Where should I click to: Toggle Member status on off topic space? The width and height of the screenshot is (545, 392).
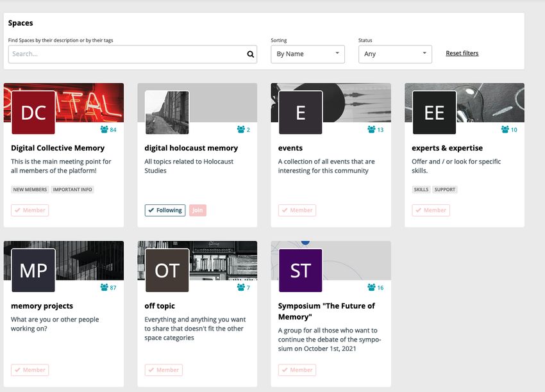click(x=163, y=370)
